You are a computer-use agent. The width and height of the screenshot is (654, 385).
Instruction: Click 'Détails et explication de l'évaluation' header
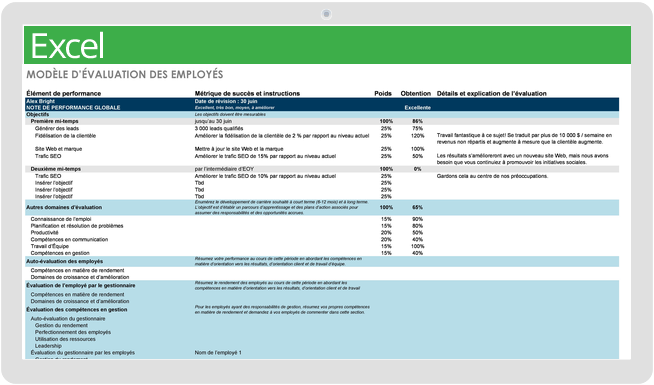coord(491,93)
